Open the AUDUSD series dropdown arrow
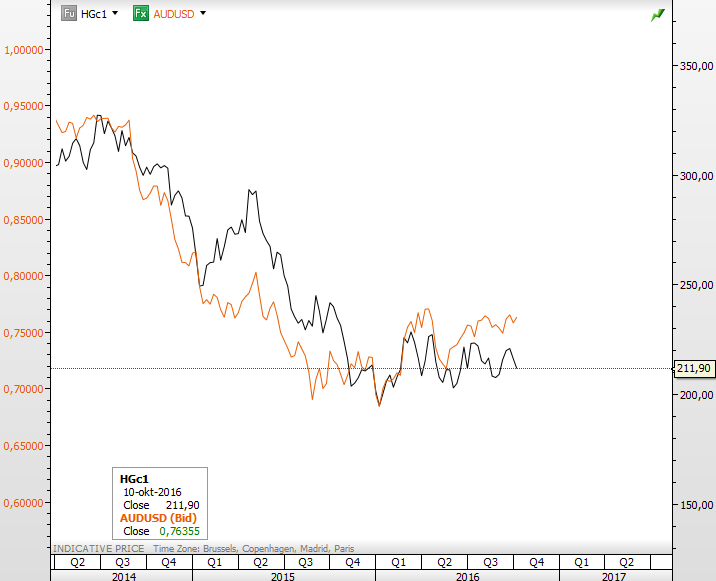 click(203, 14)
